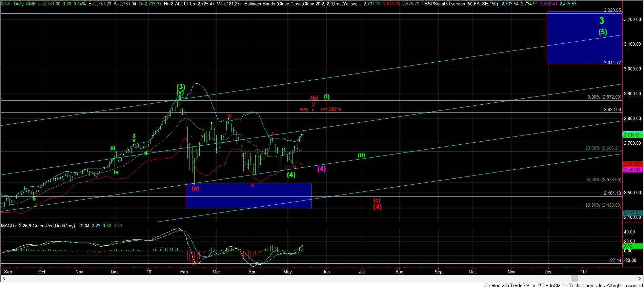Select the MACD indicator status line
The height and width of the screenshot is (288, 644).
38,226
